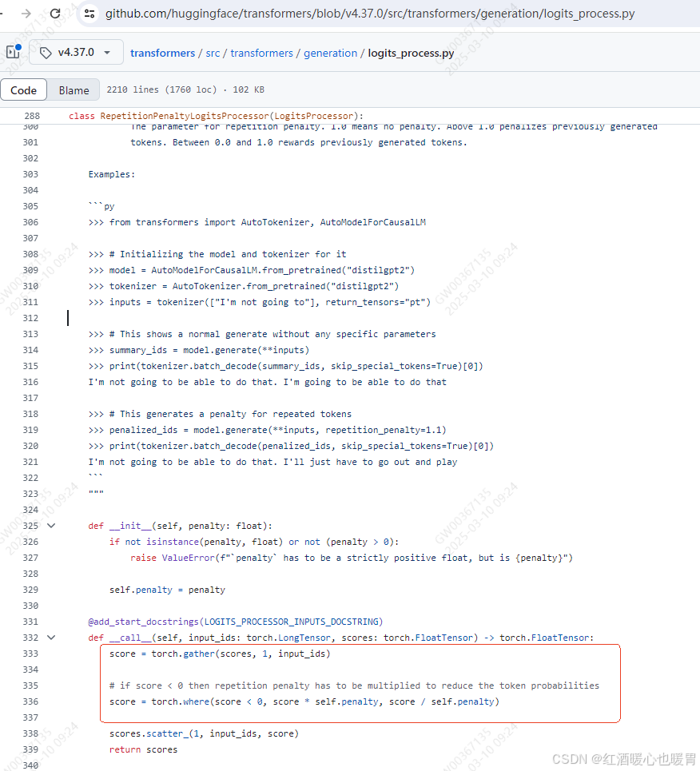Click isinstance on line 326
Screen dimensions: 700x771
point(172,542)
